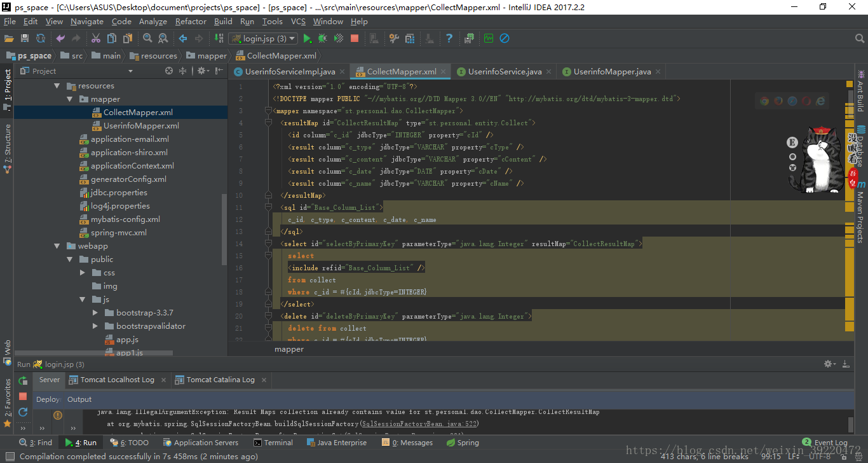Run with Coverage icon
Viewport: 868px width, 463px height.
click(x=339, y=38)
